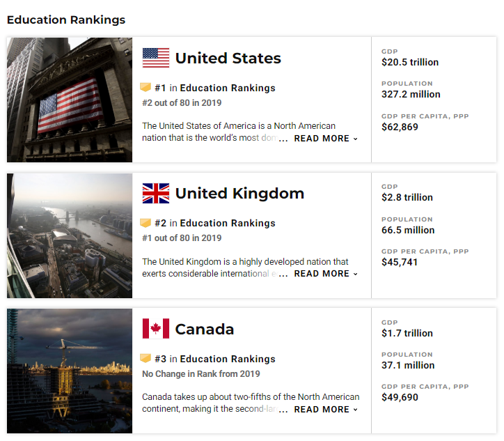Click the $20.5 trillion GDP value

tap(410, 62)
